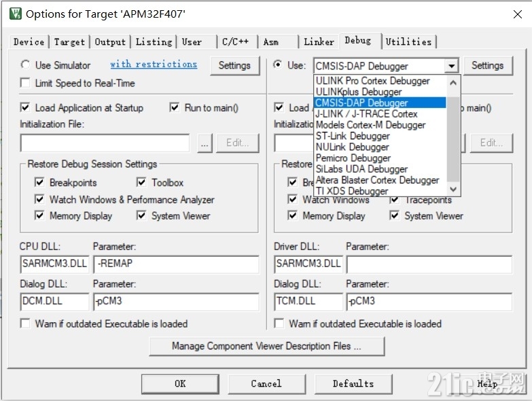Toggle hardware-side Breakpoints checkbox
This screenshot has height=401, width=532.
292,182
